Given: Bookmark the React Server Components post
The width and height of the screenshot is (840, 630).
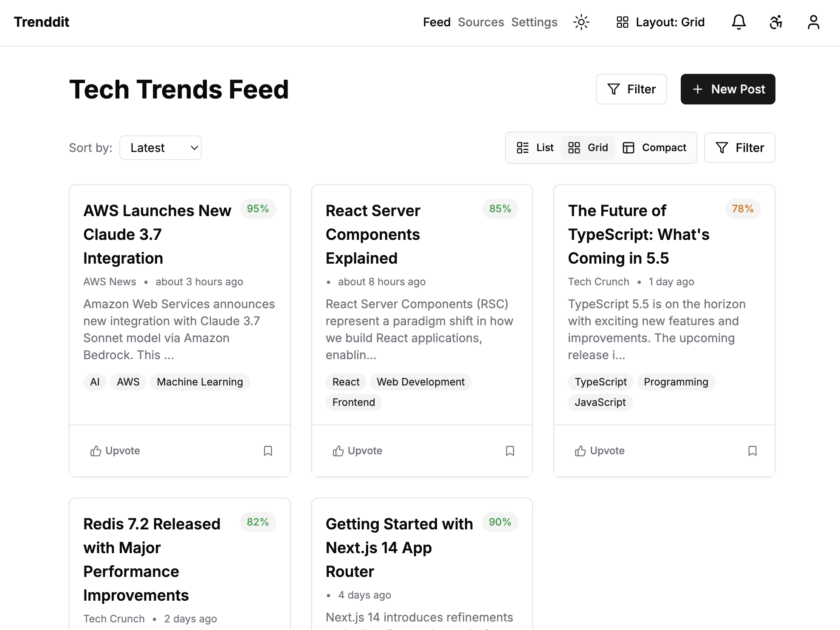Looking at the screenshot, I should (510, 451).
